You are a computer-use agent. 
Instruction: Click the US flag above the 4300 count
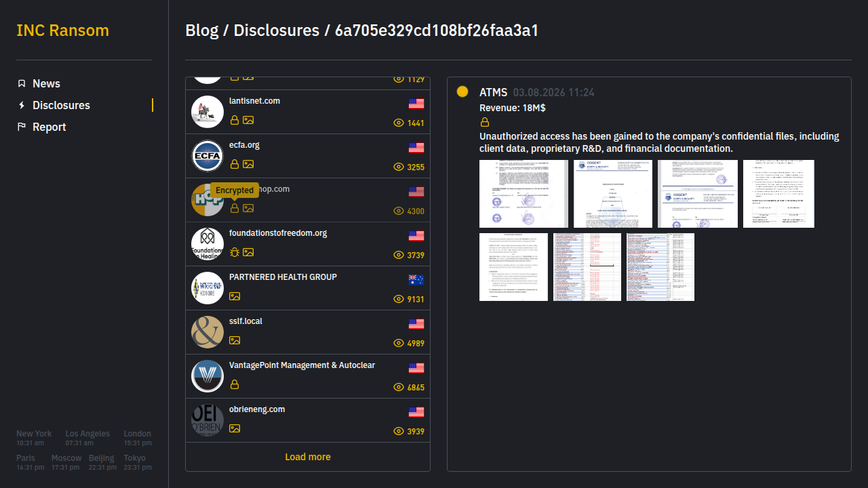[x=416, y=192]
